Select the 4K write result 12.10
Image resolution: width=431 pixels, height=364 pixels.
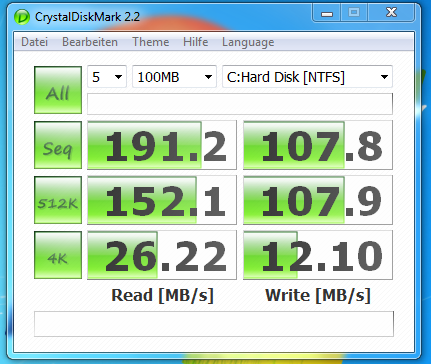[x=318, y=255]
